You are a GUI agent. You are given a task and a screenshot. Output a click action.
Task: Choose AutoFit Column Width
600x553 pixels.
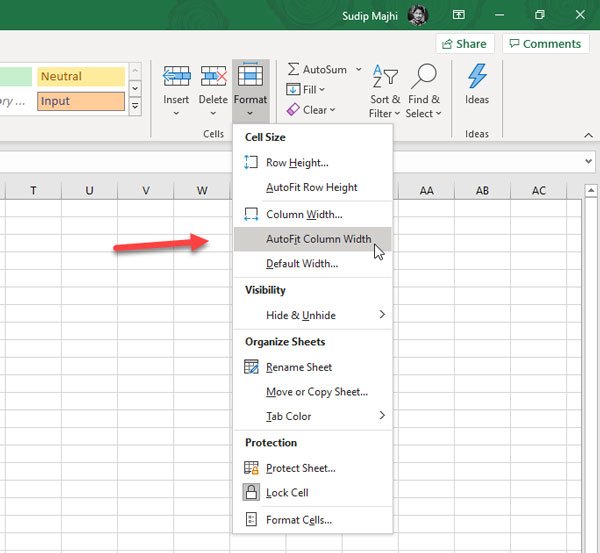coord(318,239)
